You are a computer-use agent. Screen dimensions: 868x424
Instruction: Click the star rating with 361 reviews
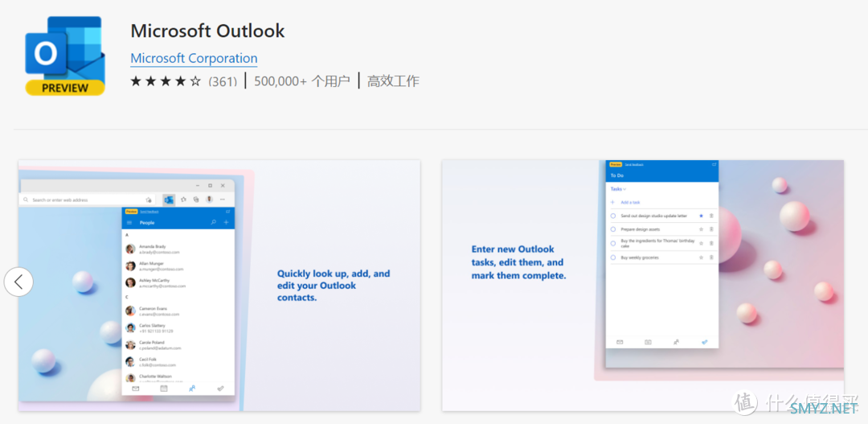pyautogui.click(x=166, y=81)
